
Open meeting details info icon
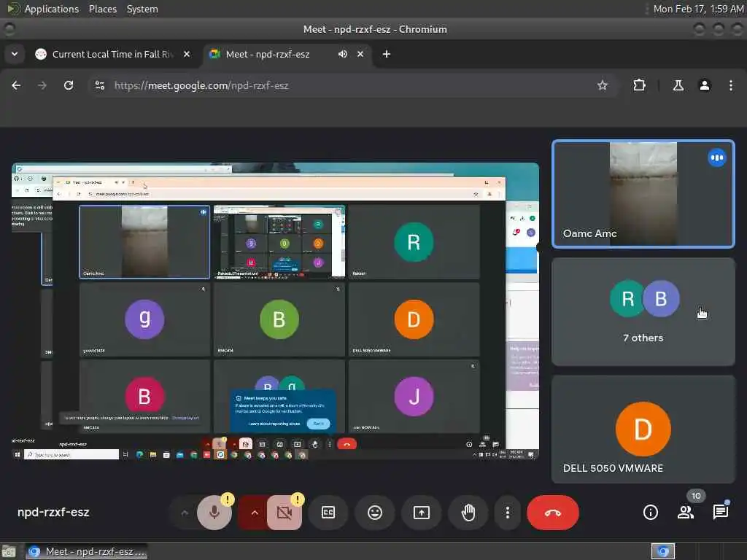(x=650, y=513)
